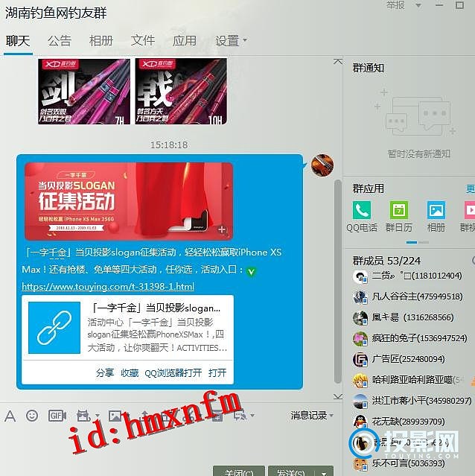
Task: Click the 群成员 53/224 header
Action: pos(386,261)
